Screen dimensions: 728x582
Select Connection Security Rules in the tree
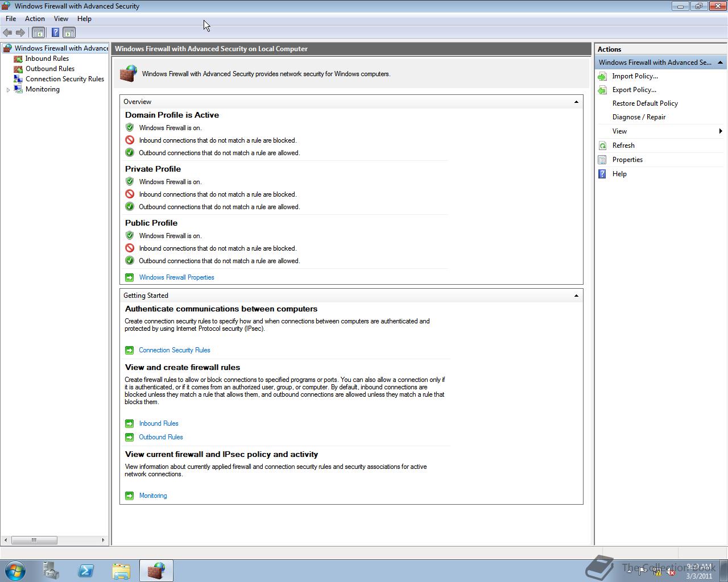pyautogui.click(x=65, y=79)
